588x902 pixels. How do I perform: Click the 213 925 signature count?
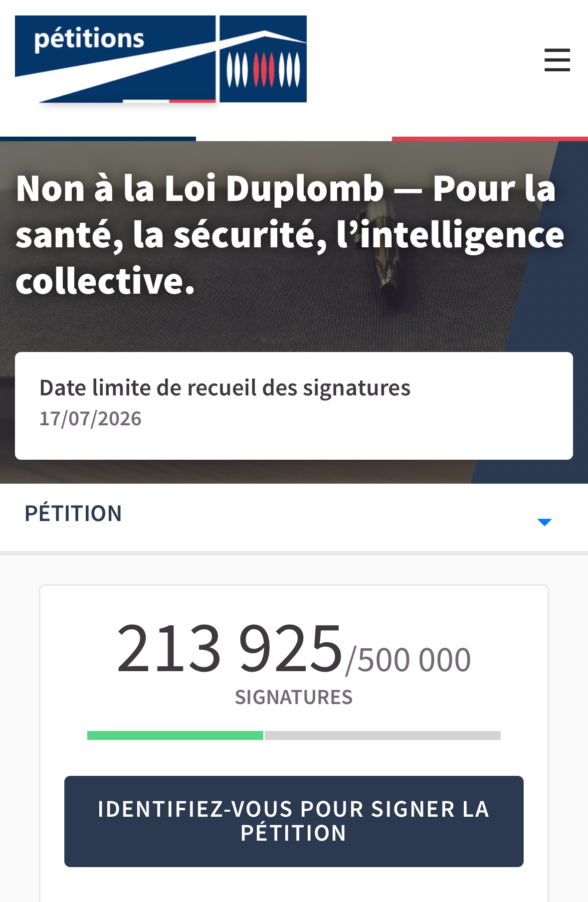(x=229, y=648)
